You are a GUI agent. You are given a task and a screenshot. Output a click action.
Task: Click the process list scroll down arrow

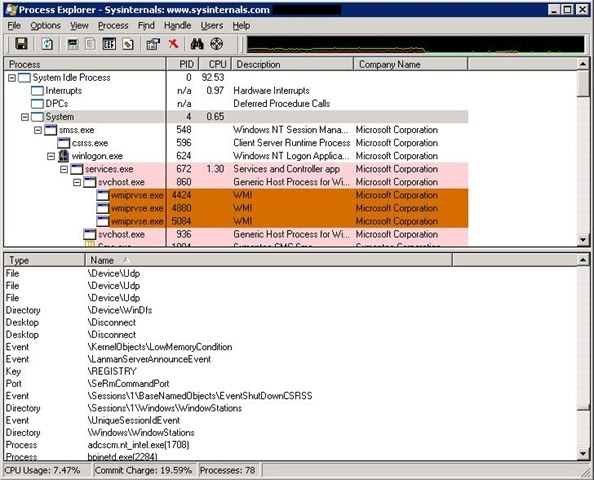tap(583, 240)
